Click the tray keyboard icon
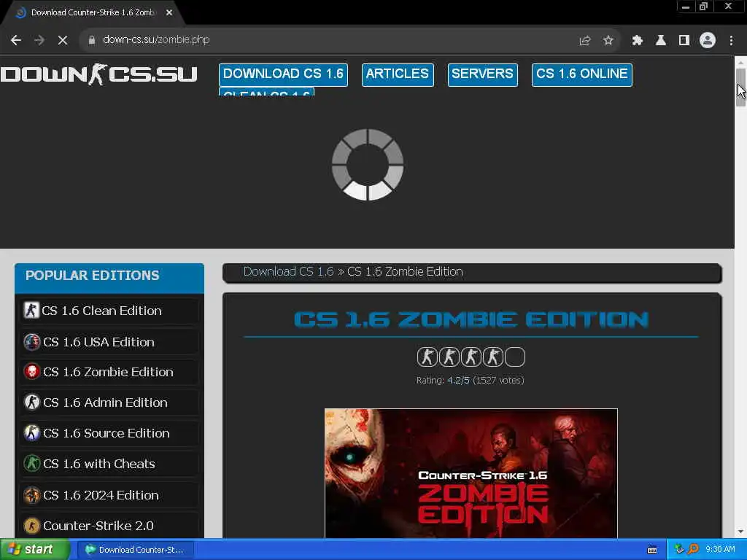 pyautogui.click(x=652, y=550)
